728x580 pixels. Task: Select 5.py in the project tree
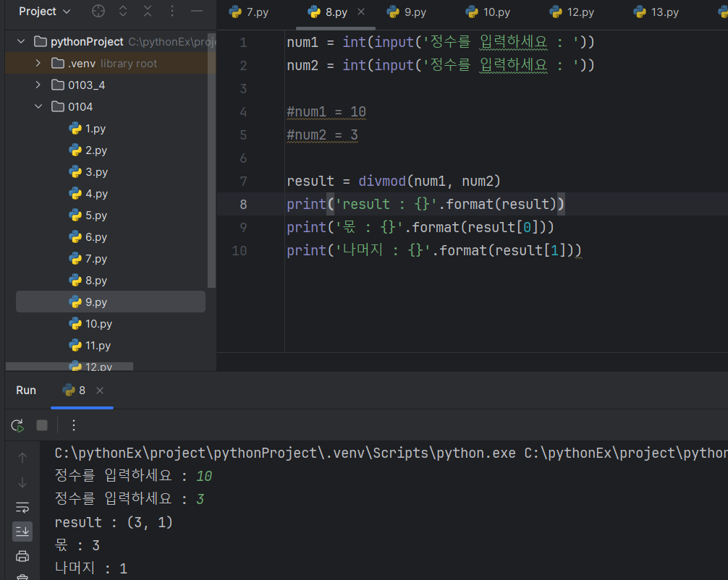coord(88,216)
